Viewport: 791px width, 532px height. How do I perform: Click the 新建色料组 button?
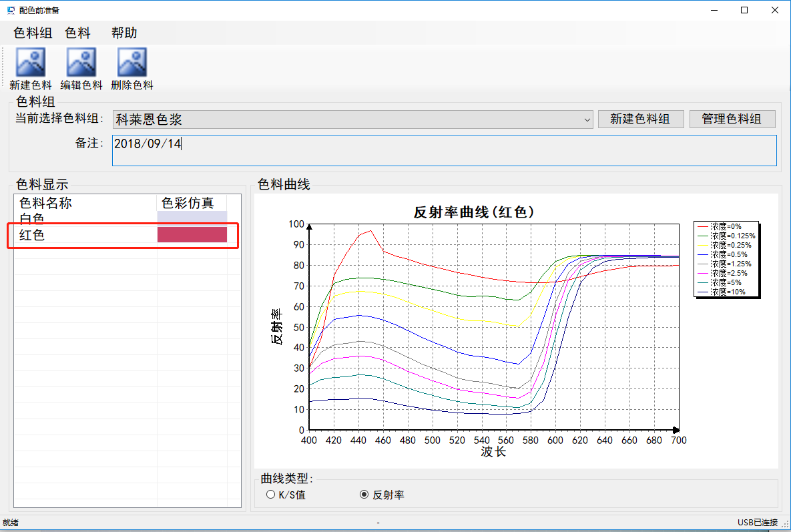point(639,119)
